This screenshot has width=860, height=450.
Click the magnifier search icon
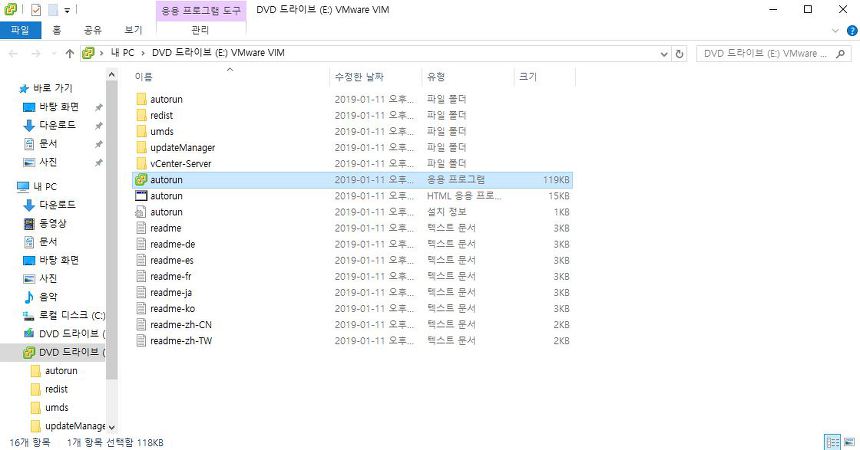[840, 53]
